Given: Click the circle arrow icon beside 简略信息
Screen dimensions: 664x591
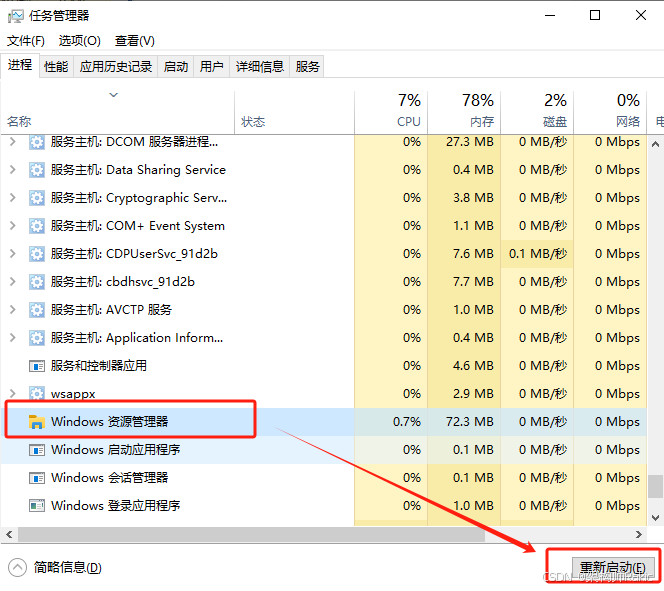Looking at the screenshot, I should tap(17, 567).
